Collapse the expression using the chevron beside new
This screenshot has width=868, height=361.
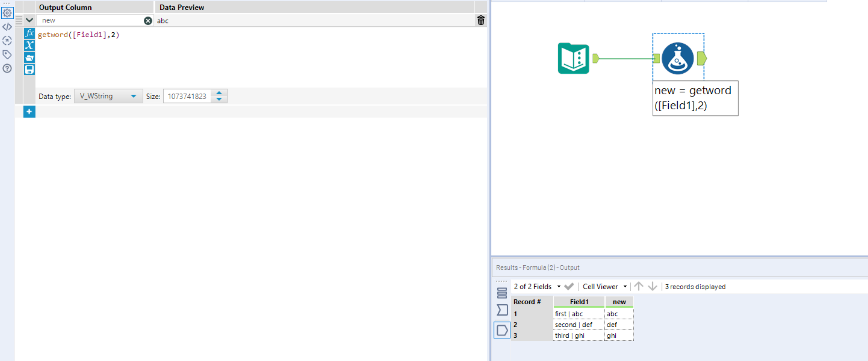click(29, 20)
